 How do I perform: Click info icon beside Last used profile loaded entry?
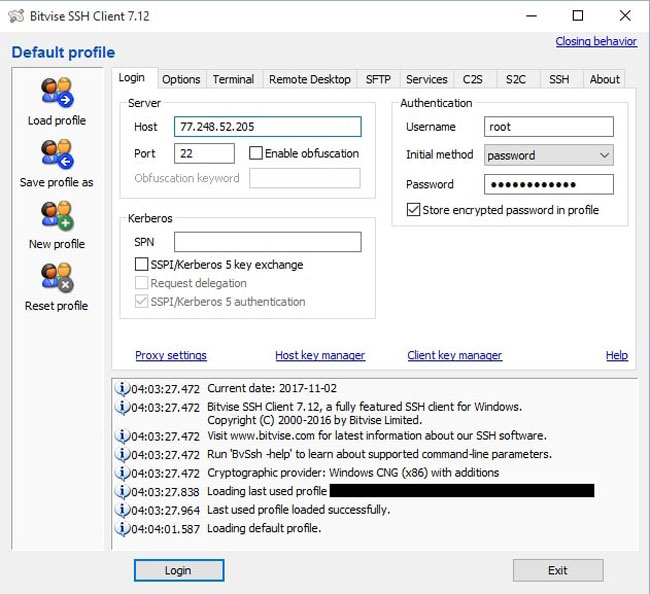click(122, 510)
